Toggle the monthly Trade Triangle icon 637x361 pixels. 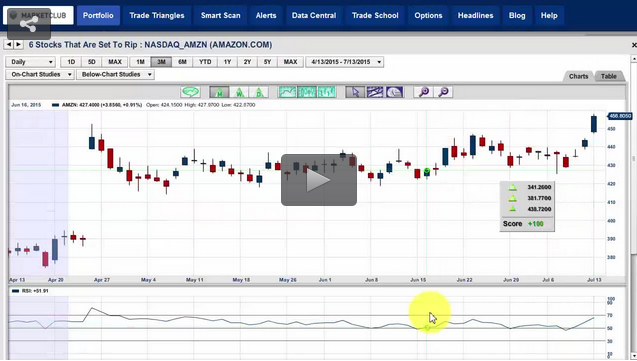219,92
